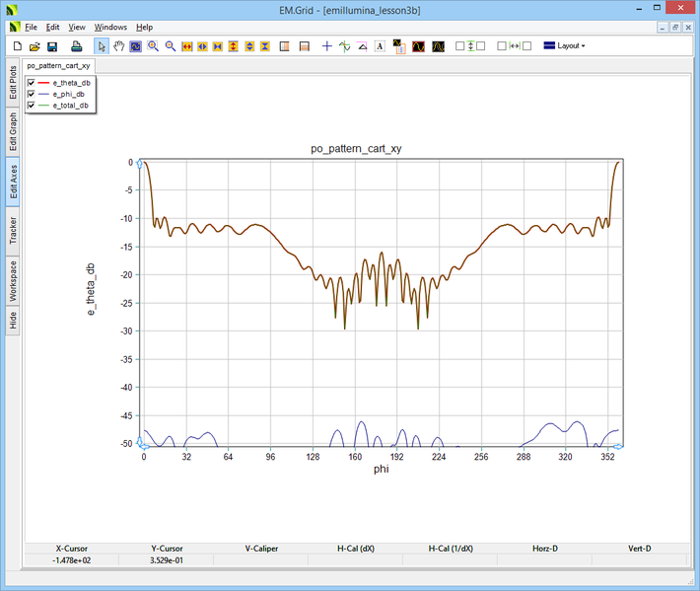
Task: Save the graph with the floppy disk icon
Action: (52, 46)
